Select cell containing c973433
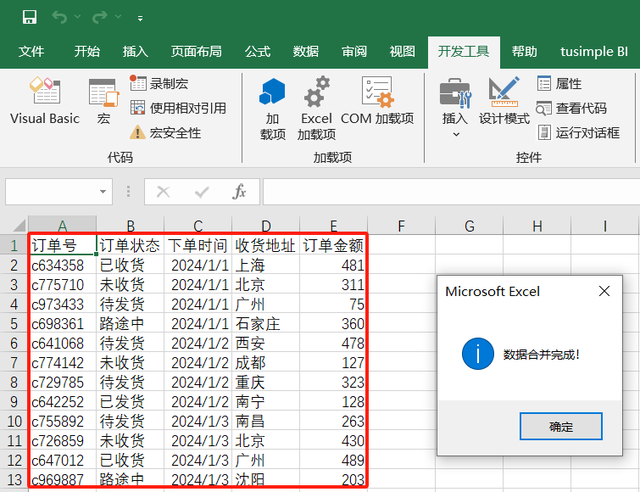This screenshot has height=492, width=640. [62, 304]
